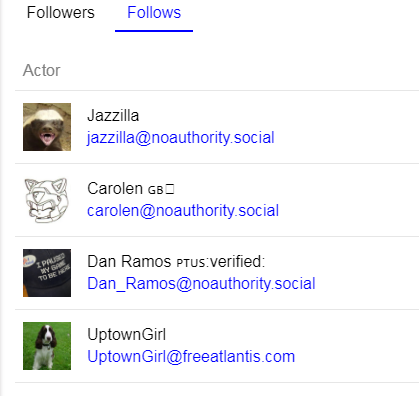This screenshot has height=396, width=419.
Task: Follow the UptownGirl@freeatlantis.com link
Action: [x=191, y=357]
